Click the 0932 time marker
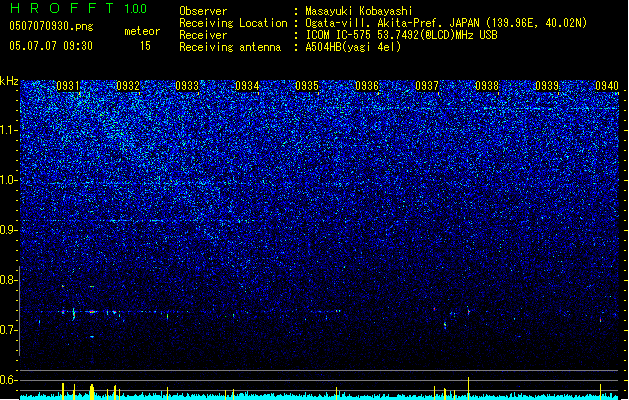This screenshot has height=400, width=629. [x=128, y=86]
